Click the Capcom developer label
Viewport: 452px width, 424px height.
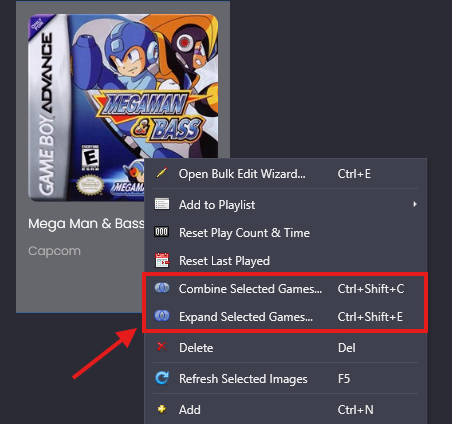[x=54, y=251]
